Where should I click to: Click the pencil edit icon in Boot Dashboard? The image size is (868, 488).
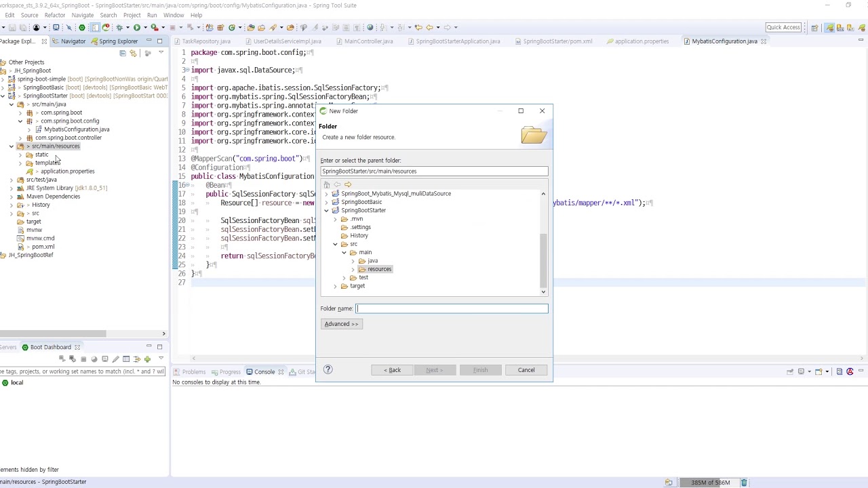[x=115, y=359]
